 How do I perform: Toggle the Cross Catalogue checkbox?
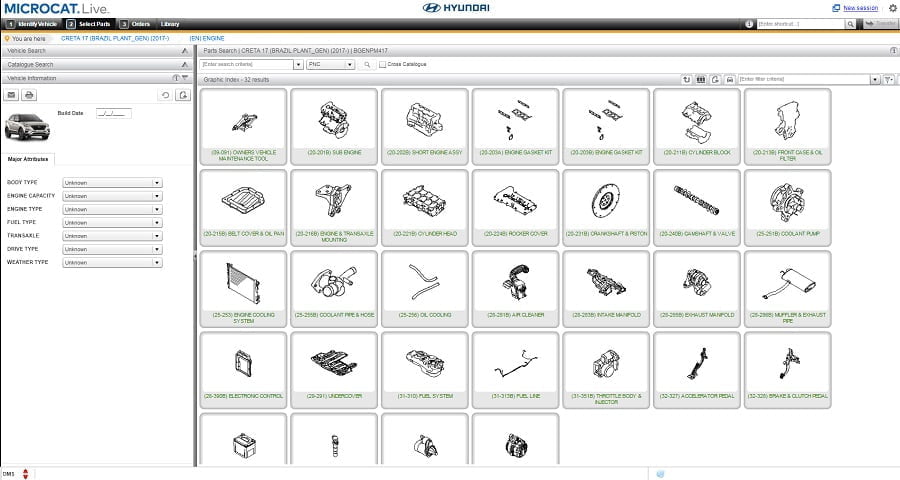[x=382, y=64]
